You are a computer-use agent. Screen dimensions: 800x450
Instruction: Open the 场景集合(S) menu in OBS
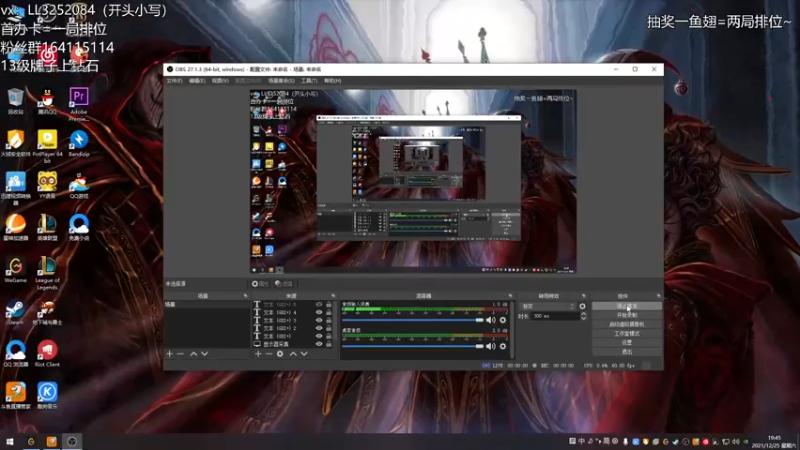[x=281, y=81]
